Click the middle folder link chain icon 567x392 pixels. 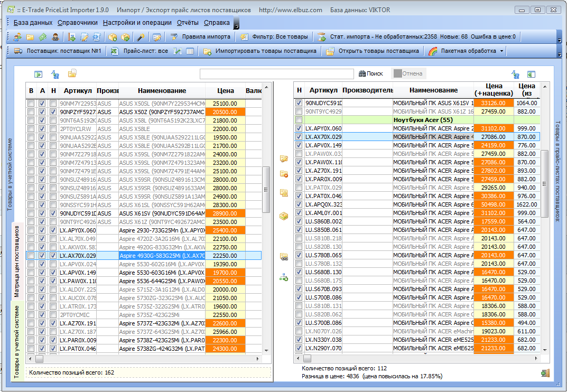click(x=284, y=257)
